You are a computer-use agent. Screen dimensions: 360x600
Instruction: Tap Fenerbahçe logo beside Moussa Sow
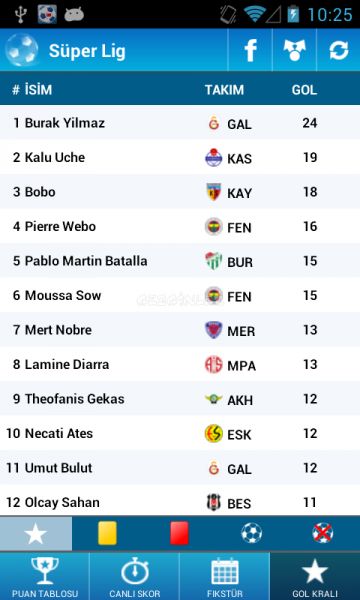click(x=213, y=295)
